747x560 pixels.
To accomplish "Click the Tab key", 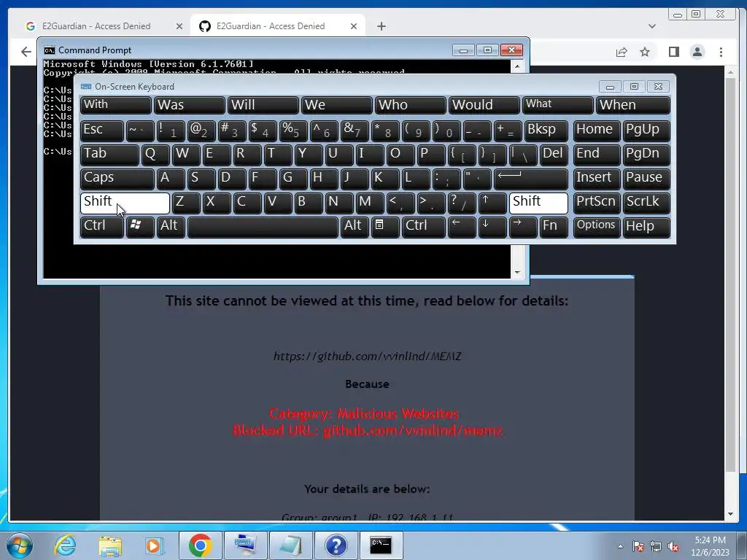I will (x=109, y=155).
